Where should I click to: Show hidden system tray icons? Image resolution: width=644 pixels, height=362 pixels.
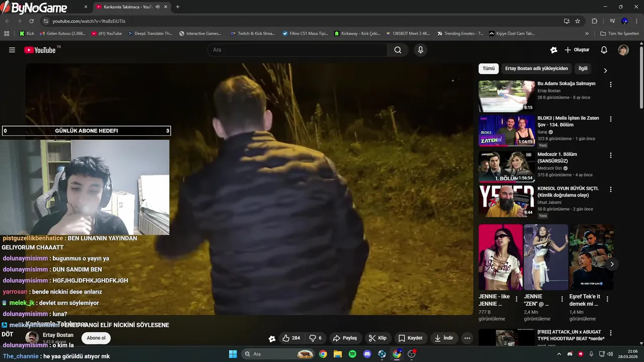559,354
